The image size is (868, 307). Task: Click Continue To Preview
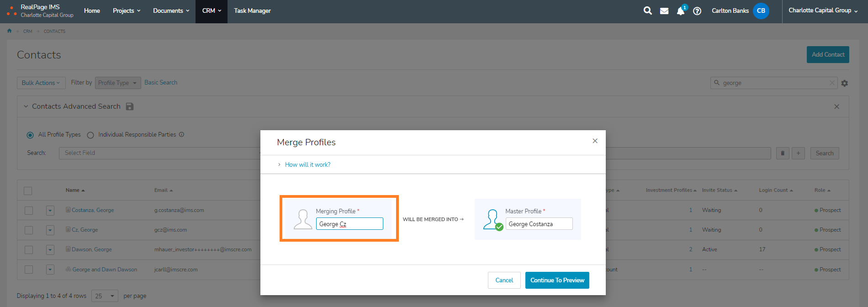tap(557, 281)
